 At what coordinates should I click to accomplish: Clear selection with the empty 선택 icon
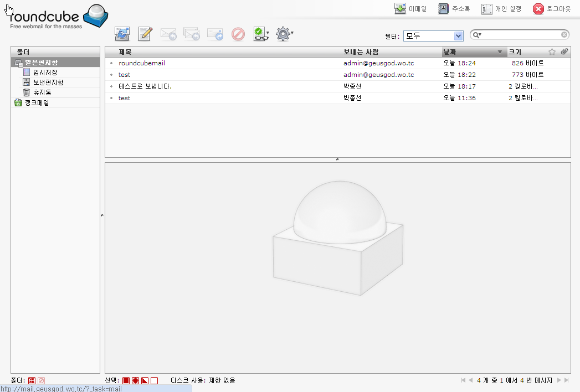(x=154, y=380)
